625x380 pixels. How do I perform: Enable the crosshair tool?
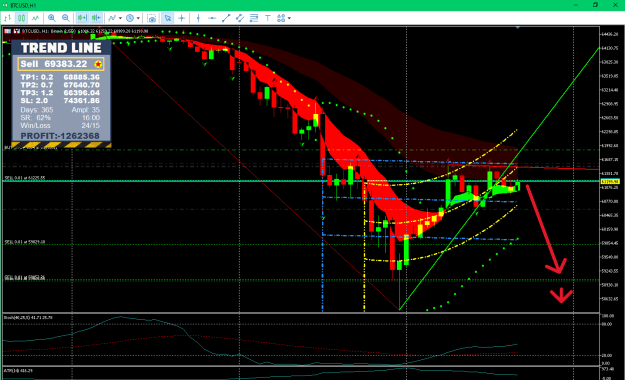[x=181, y=18]
